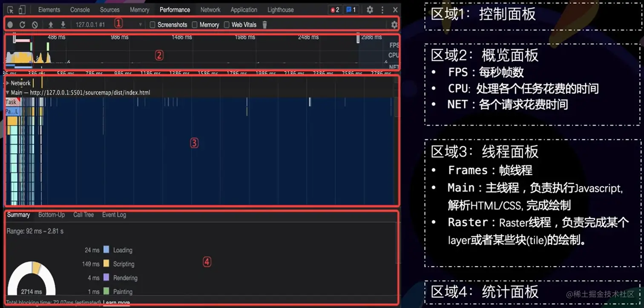Click the FPS label in the overview strip
The image size is (644, 308).
394,45
